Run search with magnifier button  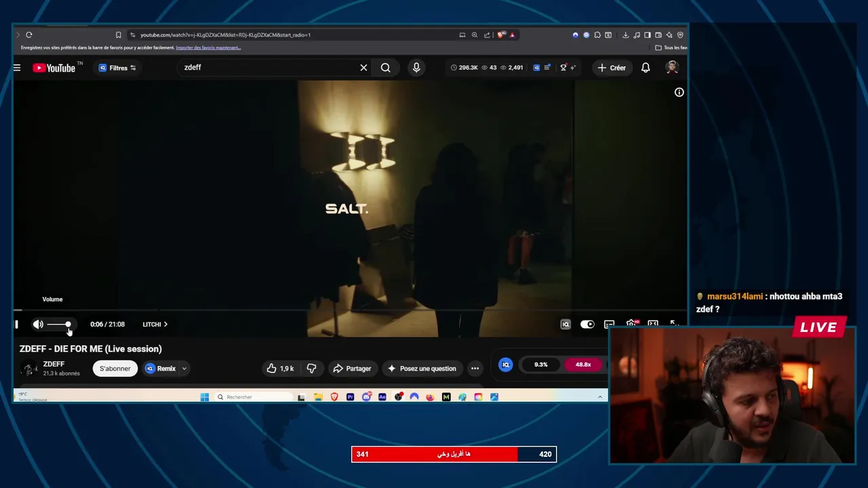[385, 68]
